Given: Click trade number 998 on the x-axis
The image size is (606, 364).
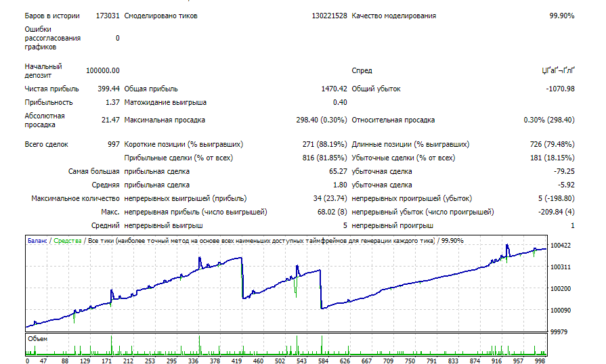Looking at the screenshot, I should click(540, 361).
